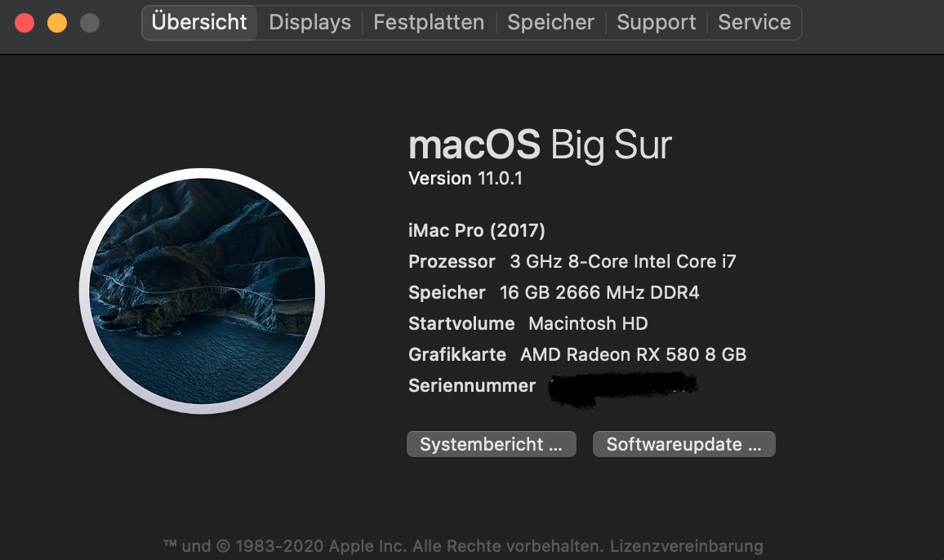Image resolution: width=944 pixels, height=560 pixels.
Task: Click the grayed-out zoom window button
Action: [90, 23]
